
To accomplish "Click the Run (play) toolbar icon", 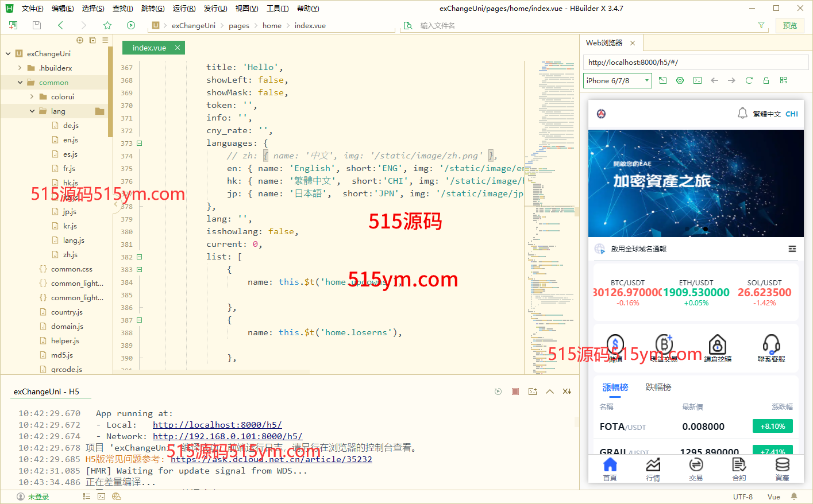I will click(x=131, y=25).
